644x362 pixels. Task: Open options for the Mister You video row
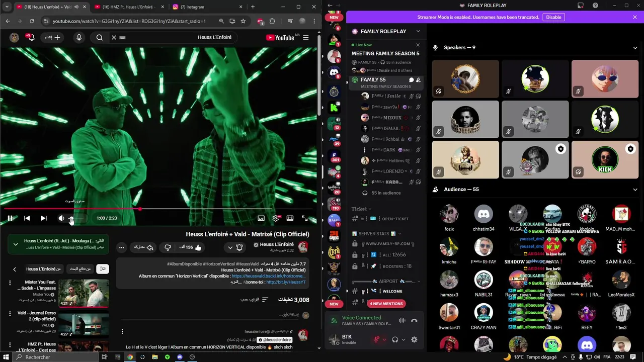(10, 283)
